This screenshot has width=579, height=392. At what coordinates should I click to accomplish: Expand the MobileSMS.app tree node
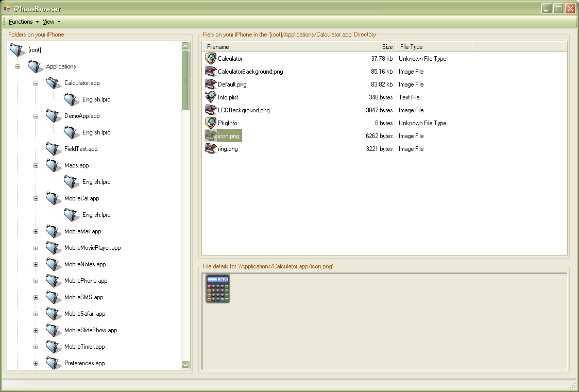tap(36, 298)
